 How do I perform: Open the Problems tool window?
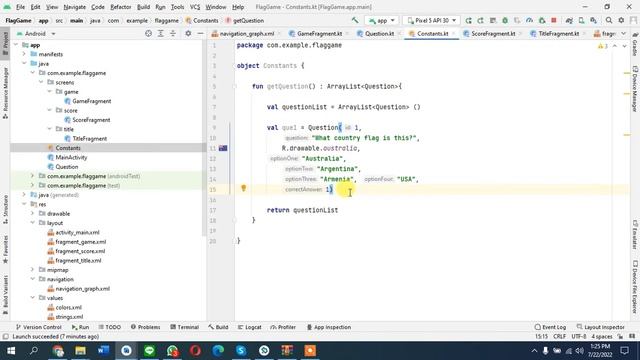(145, 327)
